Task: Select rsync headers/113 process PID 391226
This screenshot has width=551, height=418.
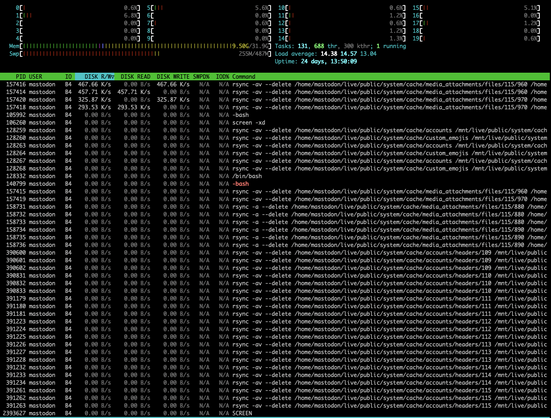Action: 276,345
